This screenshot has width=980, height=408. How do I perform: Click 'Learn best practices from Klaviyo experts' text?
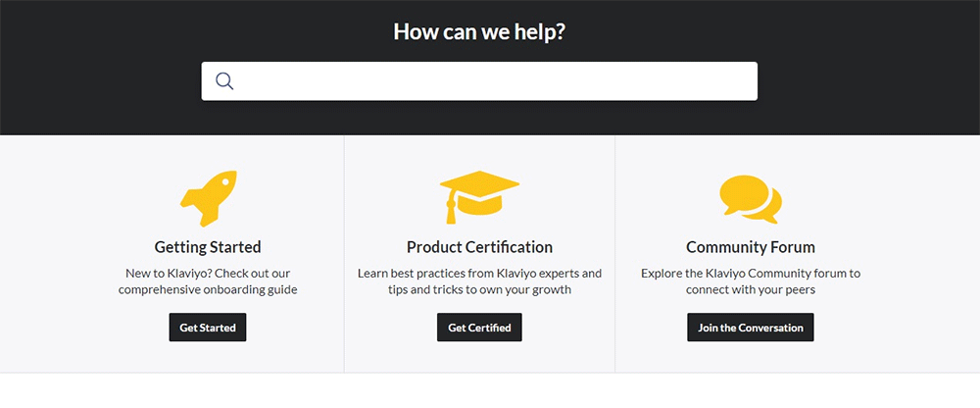(x=479, y=273)
